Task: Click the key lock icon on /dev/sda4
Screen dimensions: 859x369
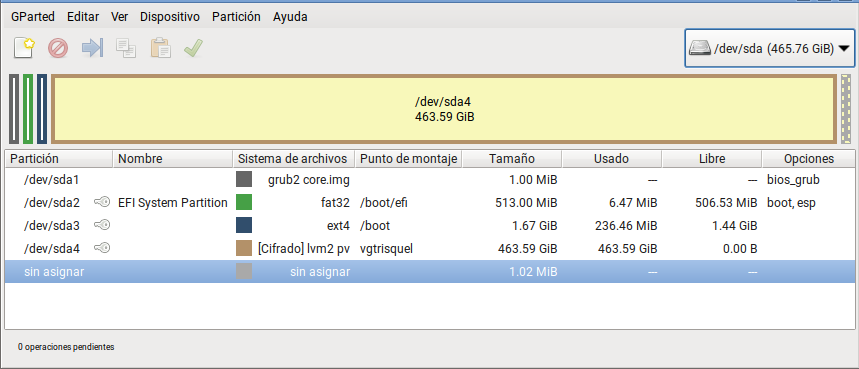Action: click(102, 248)
